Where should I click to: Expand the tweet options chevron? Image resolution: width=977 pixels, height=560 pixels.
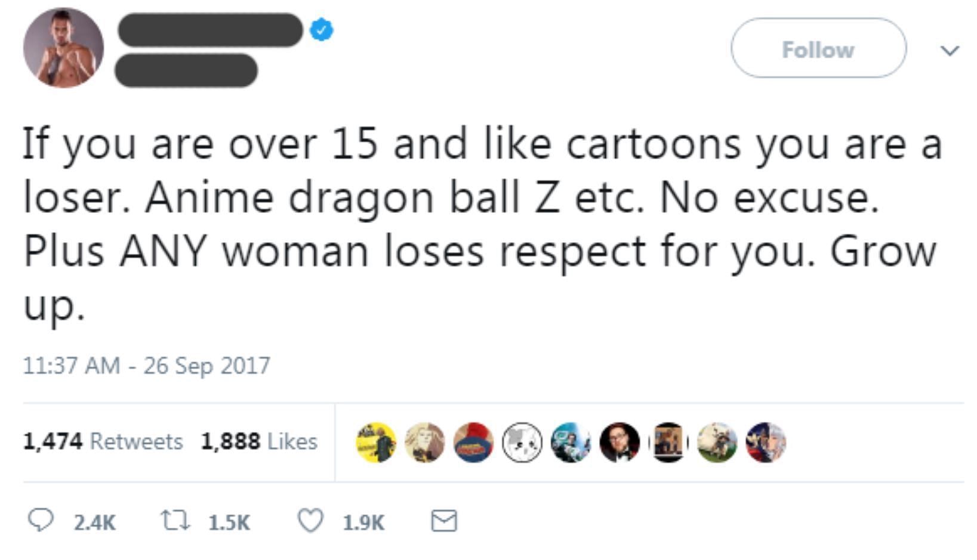coord(950,50)
